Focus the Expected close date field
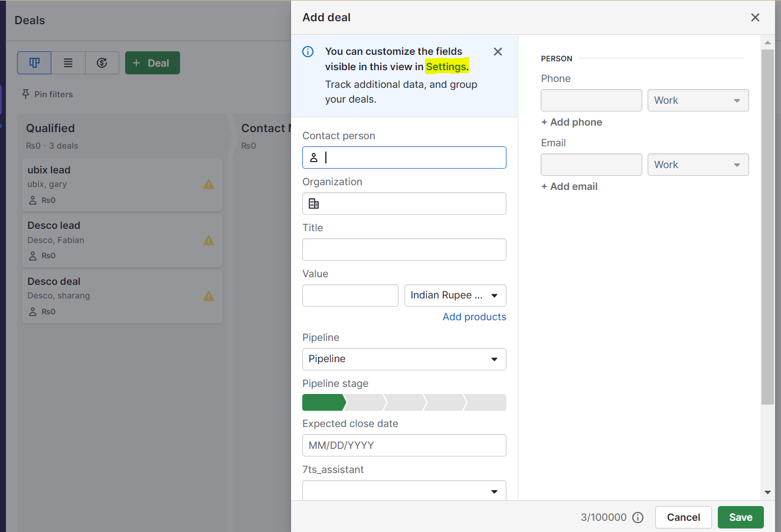This screenshot has height=532, width=781. pos(404,445)
